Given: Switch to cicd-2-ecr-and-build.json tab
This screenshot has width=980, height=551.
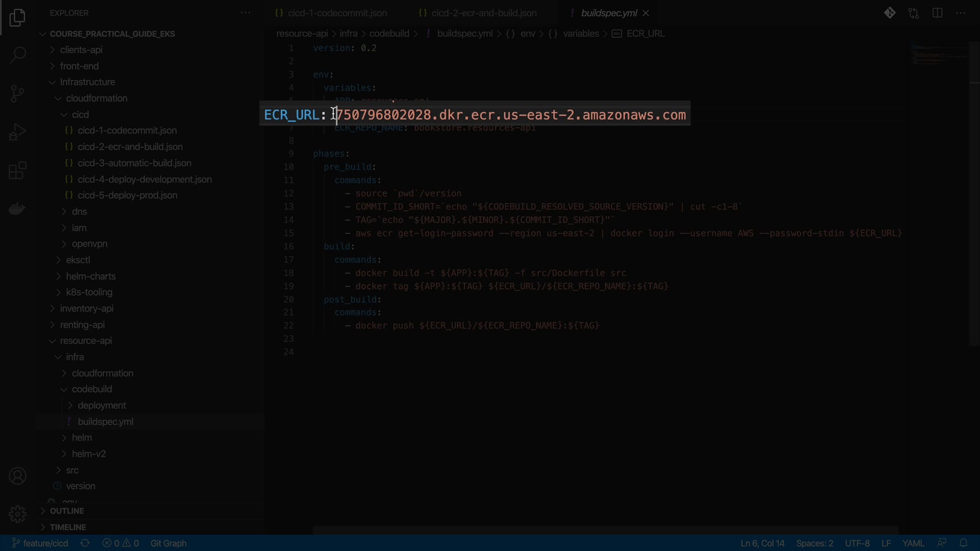Looking at the screenshot, I should [483, 13].
